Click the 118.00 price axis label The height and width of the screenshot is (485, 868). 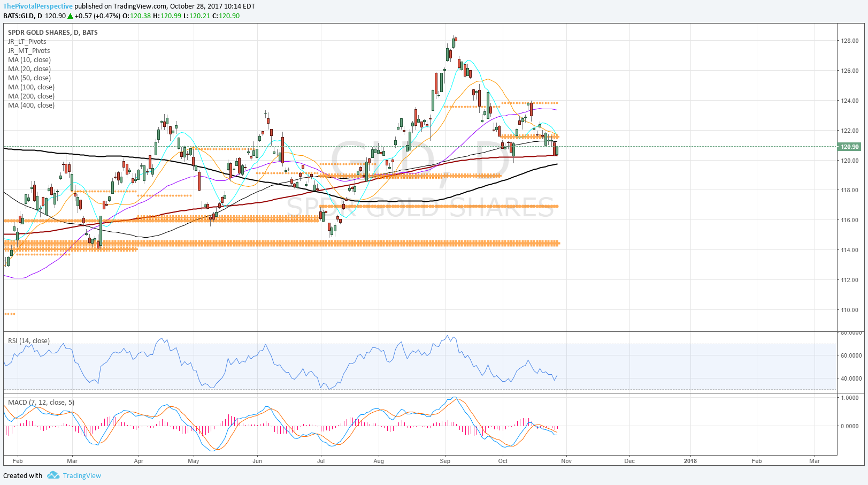pyautogui.click(x=850, y=190)
